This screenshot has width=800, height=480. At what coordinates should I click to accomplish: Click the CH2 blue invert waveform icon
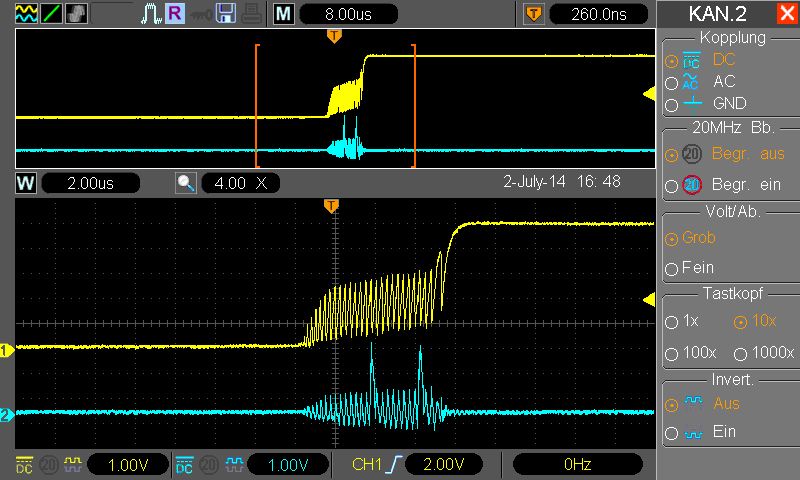pyautogui.click(x=234, y=464)
